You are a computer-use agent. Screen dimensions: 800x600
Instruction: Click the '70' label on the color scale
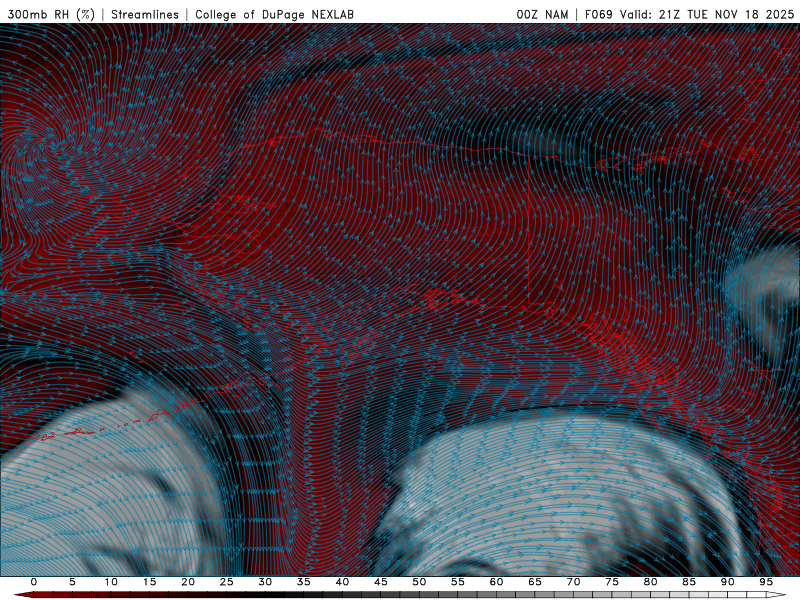click(573, 582)
